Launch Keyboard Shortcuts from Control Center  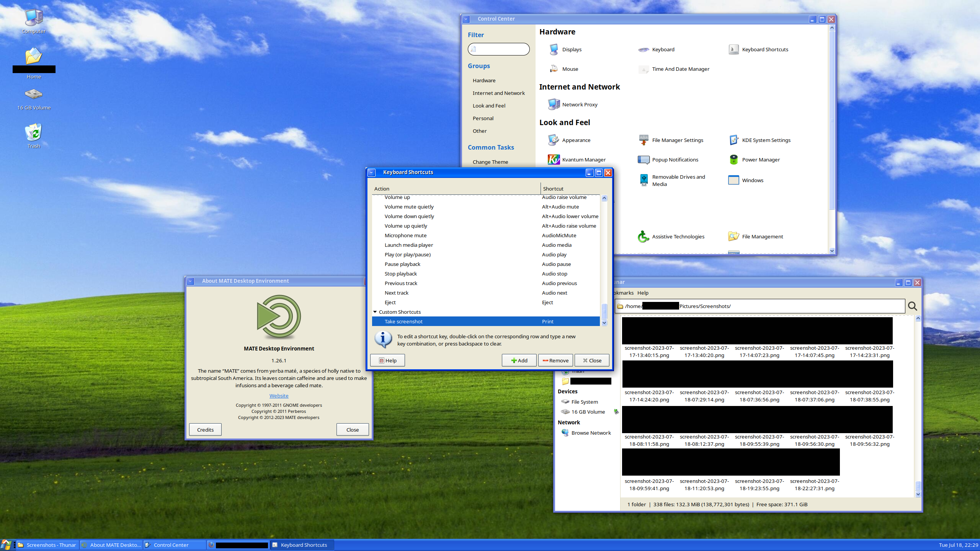[758, 49]
